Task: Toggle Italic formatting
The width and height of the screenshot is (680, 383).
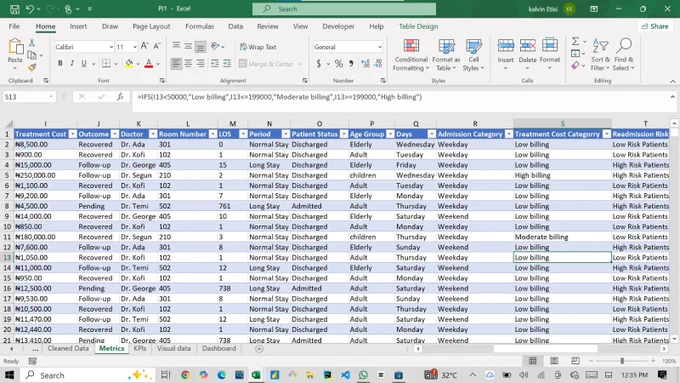Action: click(72, 64)
